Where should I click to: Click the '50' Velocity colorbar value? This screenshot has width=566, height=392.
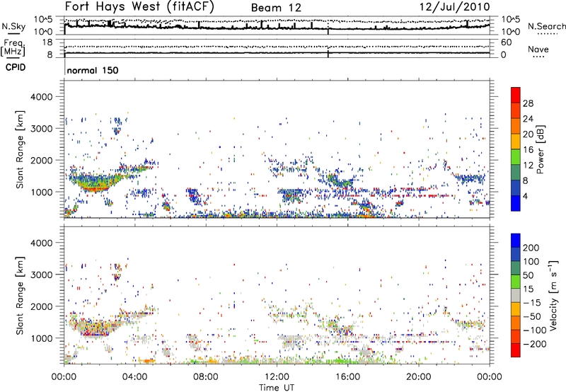tap(528, 275)
